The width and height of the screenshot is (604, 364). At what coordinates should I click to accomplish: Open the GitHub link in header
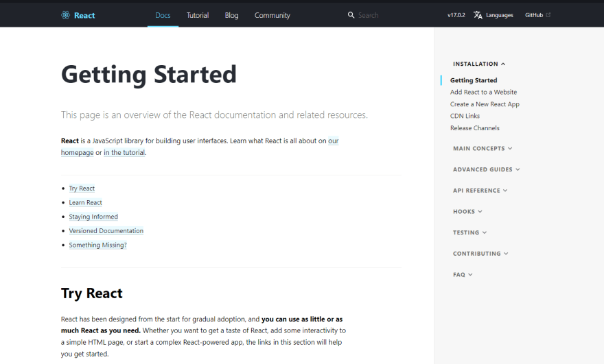pyautogui.click(x=534, y=15)
